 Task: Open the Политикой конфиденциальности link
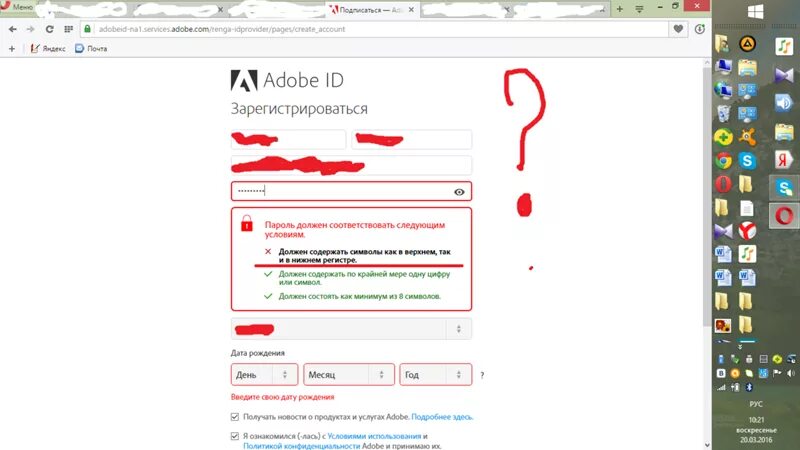click(302, 446)
